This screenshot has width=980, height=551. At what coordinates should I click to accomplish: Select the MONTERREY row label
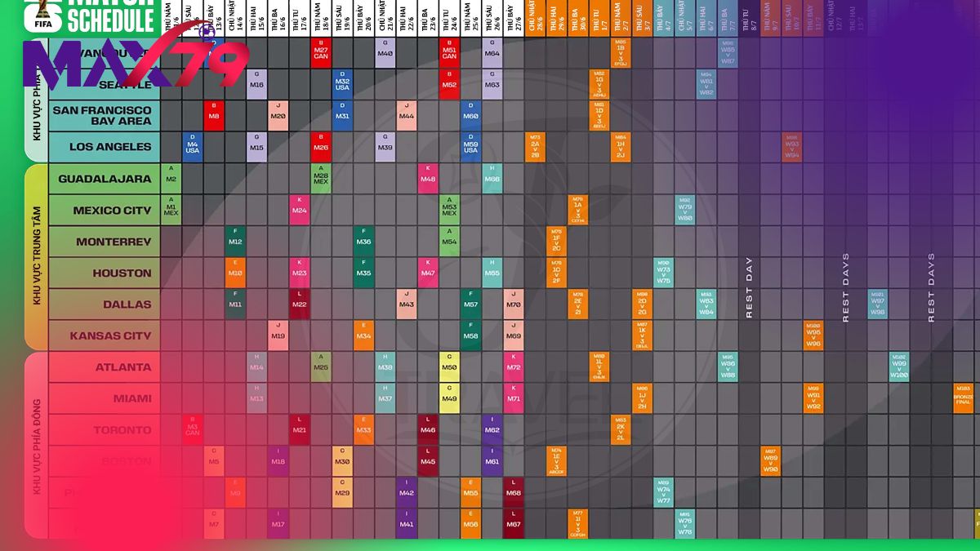105,242
